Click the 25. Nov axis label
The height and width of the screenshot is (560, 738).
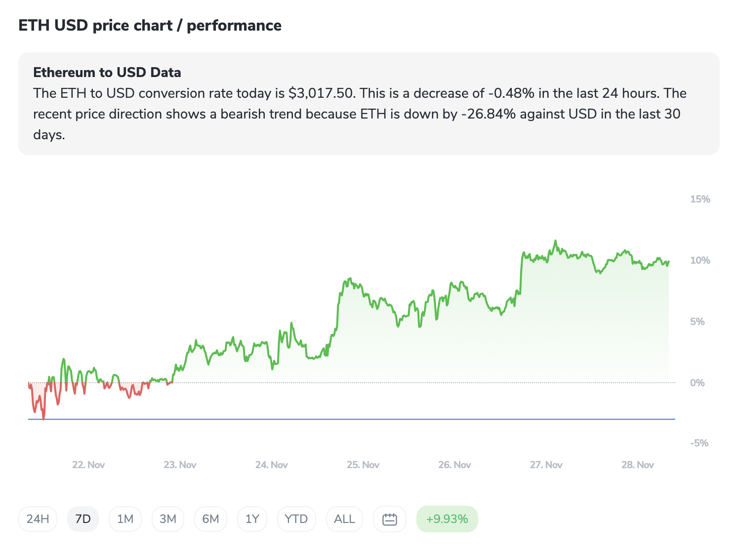pos(363,465)
